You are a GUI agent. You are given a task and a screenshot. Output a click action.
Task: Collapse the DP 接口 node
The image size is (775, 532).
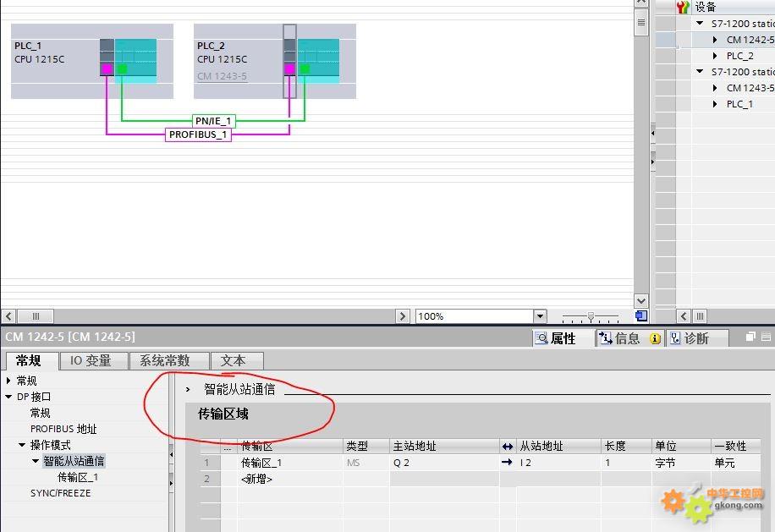point(8,397)
